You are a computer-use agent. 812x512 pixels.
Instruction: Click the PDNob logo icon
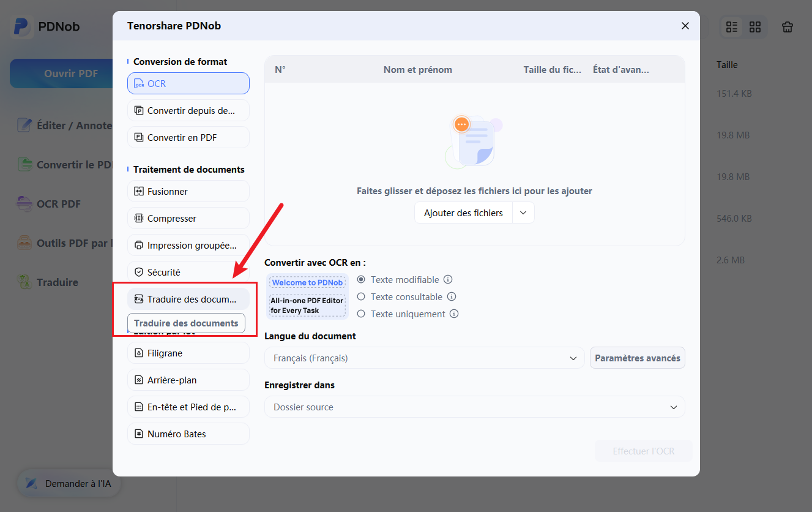21,26
